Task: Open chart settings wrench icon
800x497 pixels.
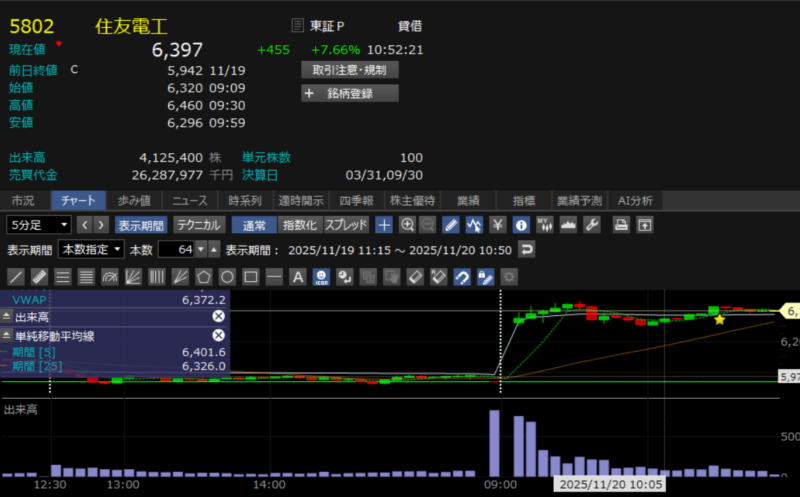Action: point(591,225)
